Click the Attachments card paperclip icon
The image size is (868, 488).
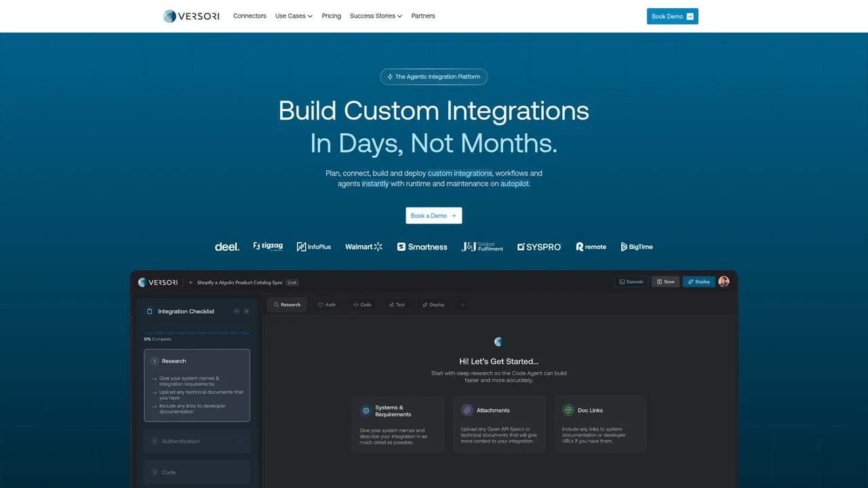(x=467, y=410)
